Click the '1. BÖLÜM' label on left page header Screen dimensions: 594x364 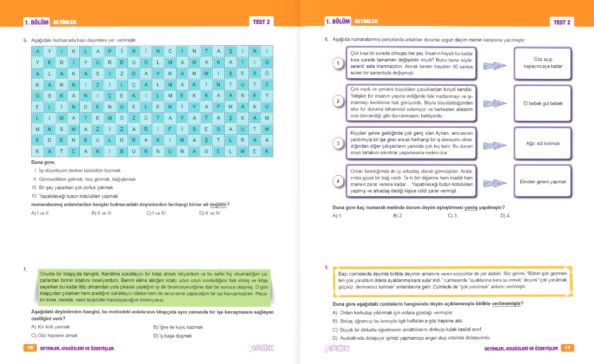(36, 22)
